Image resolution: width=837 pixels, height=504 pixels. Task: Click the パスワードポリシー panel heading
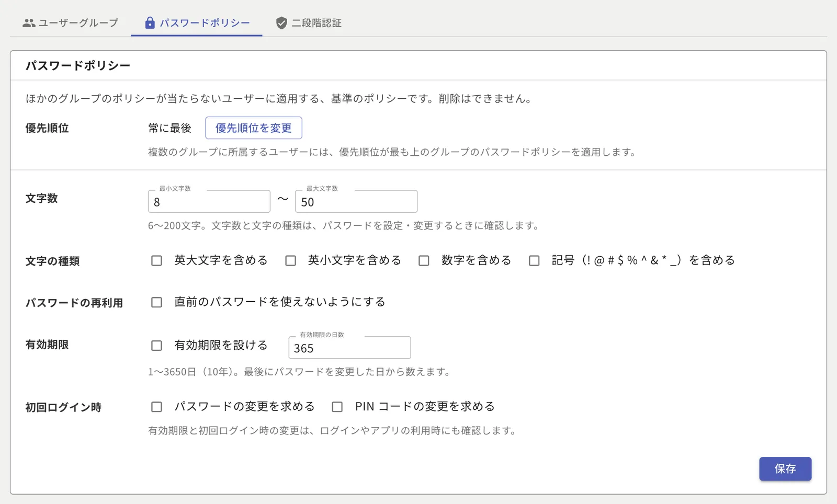[78, 66]
